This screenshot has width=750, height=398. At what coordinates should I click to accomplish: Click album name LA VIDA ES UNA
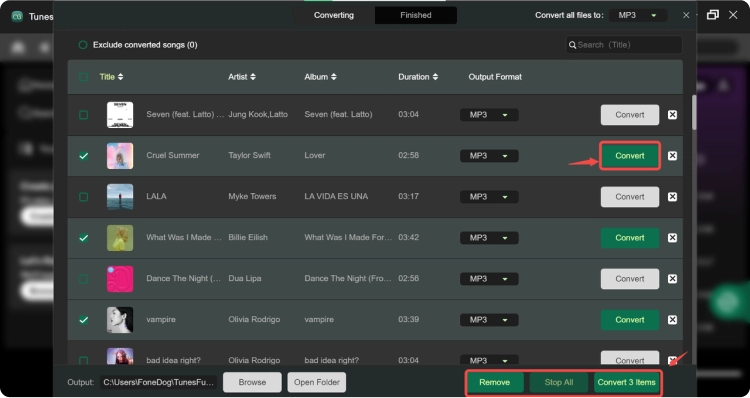click(336, 196)
